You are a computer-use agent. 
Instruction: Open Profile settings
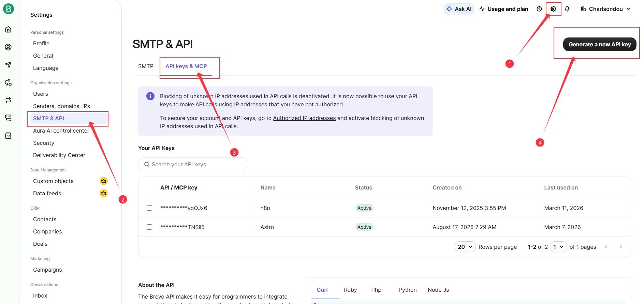41,43
